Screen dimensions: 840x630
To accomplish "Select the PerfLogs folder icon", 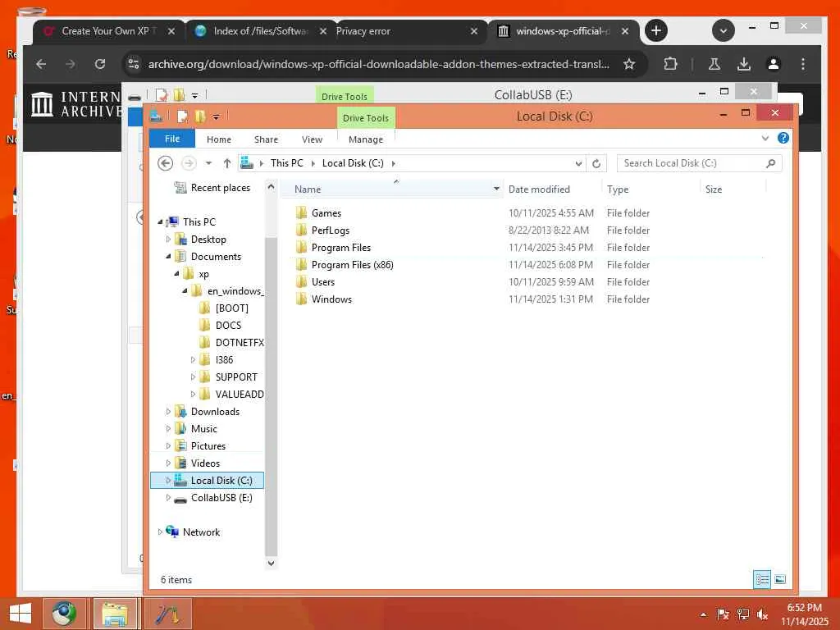I will [302, 230].
